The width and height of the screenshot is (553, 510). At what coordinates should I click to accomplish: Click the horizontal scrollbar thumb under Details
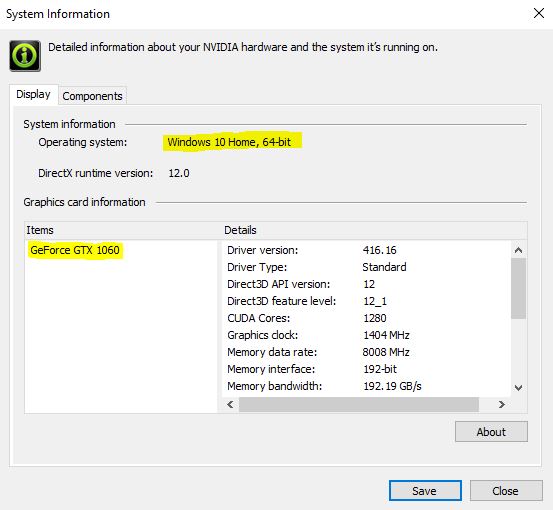click(x=359, y=404)
